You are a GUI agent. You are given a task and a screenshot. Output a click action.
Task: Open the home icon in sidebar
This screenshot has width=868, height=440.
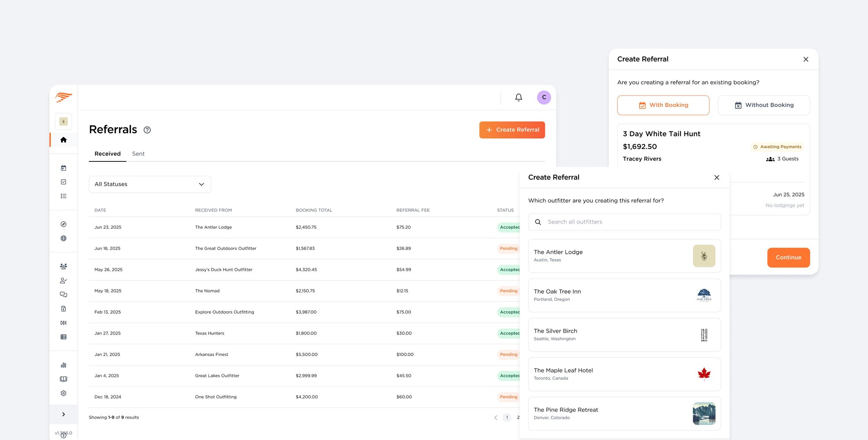click(63, 140)
